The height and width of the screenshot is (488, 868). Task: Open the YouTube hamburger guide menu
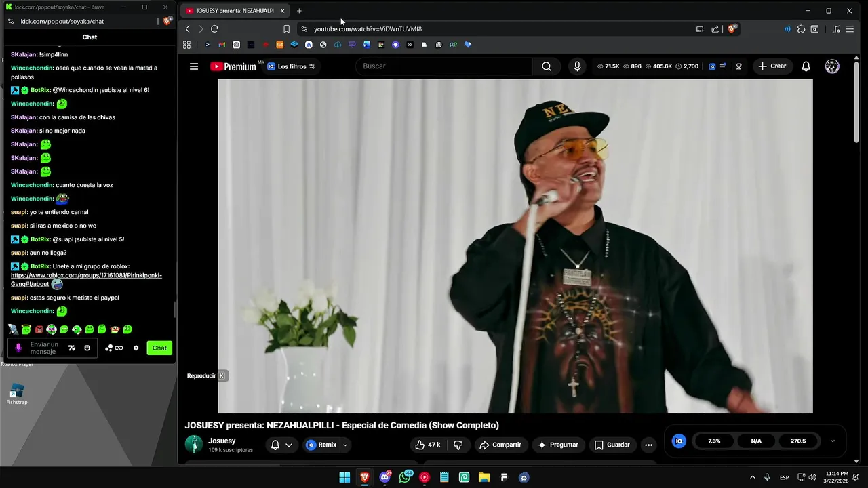pyautogui.click(x=194, y=66)
